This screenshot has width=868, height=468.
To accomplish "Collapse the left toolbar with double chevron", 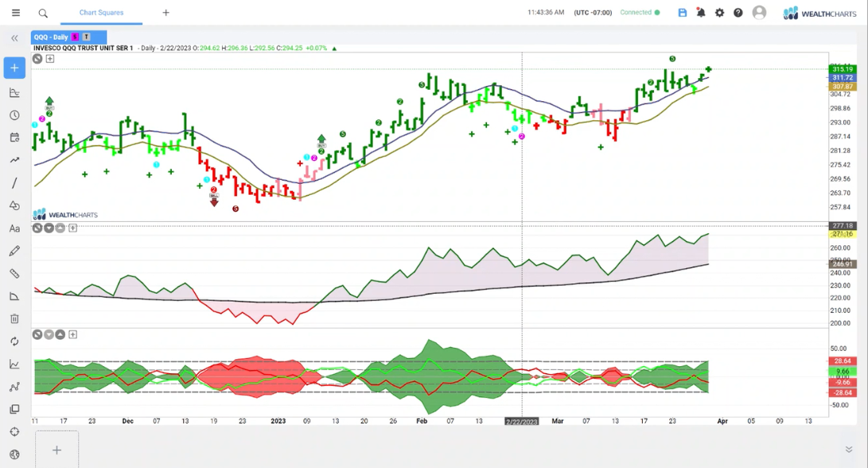I will tap(14, 38).
